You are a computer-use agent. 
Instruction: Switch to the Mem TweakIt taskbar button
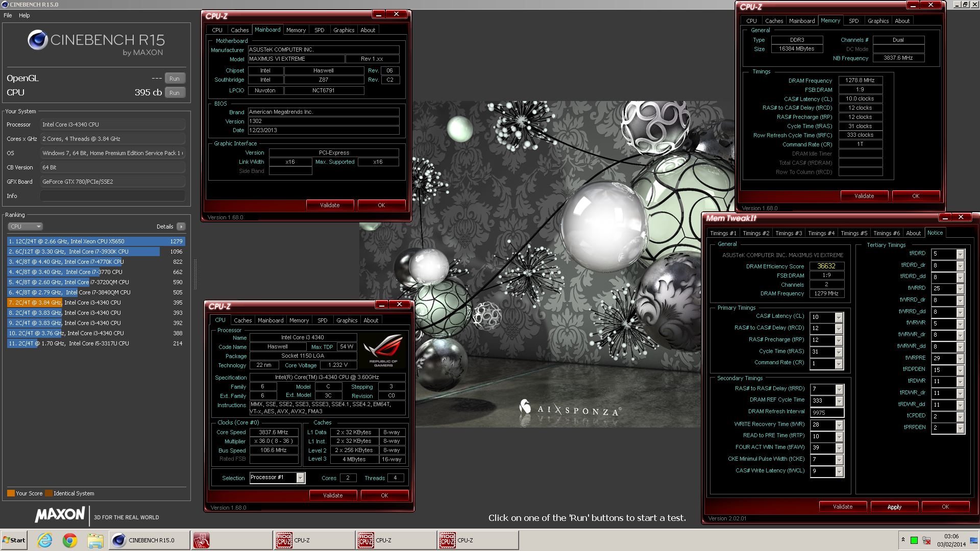231,540
